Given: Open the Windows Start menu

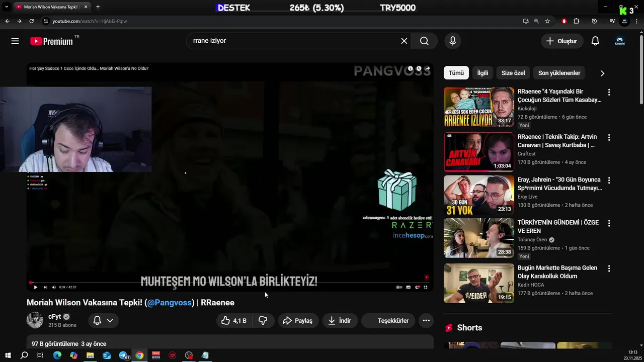Looking at the screenshot, I should 8,355.
